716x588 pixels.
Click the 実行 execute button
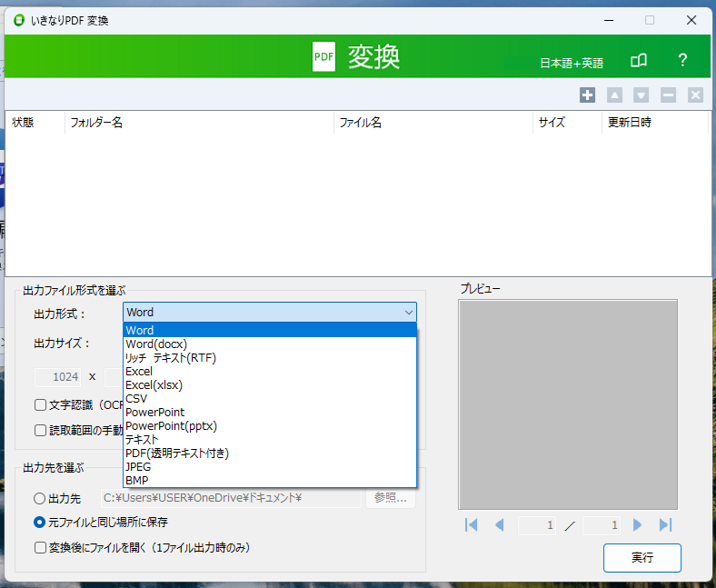[642, 558]
